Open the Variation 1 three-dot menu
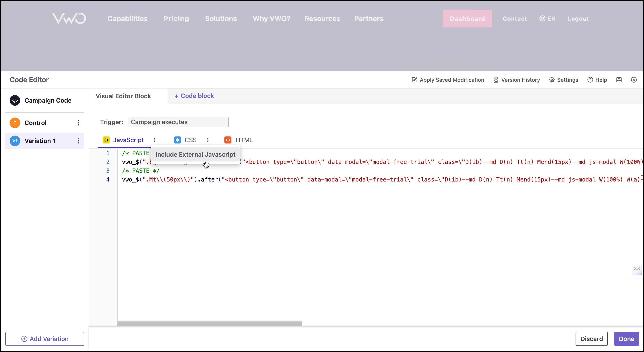This screenshot has width=644, height=352. [79, 141]
